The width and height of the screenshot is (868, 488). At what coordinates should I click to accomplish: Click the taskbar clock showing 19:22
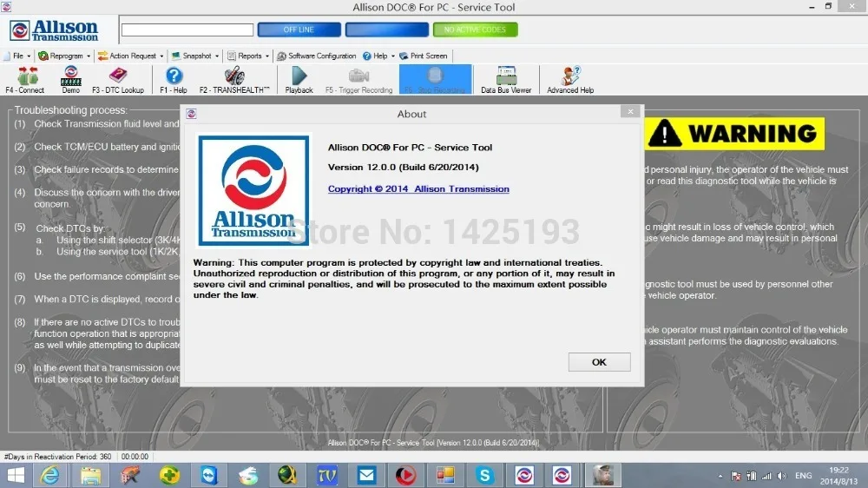click(838, 476)
